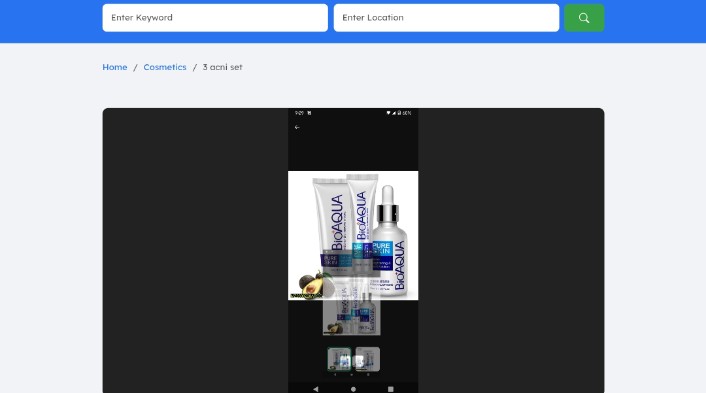Tap the back arrow inside product photo
706x393 pixels.
click(x=297, y=127)
